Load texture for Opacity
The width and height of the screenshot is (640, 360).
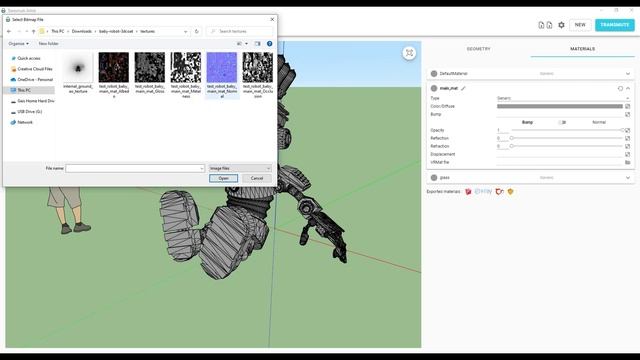coord(627,130)
